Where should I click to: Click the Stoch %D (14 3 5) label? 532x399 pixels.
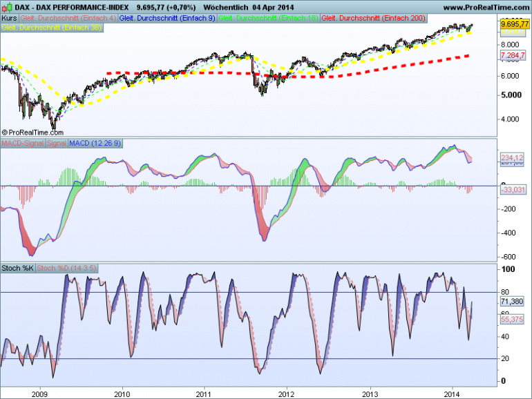click(x=66, y=268)
